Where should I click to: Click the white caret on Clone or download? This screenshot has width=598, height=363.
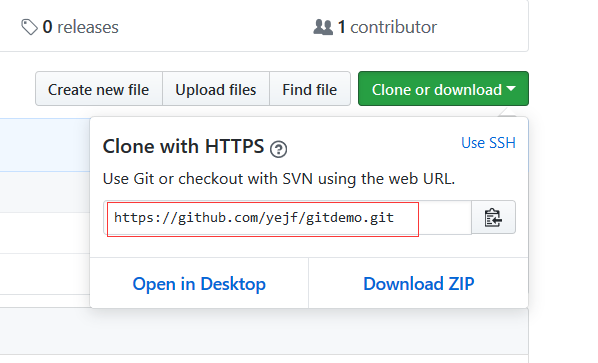[511, 89]
